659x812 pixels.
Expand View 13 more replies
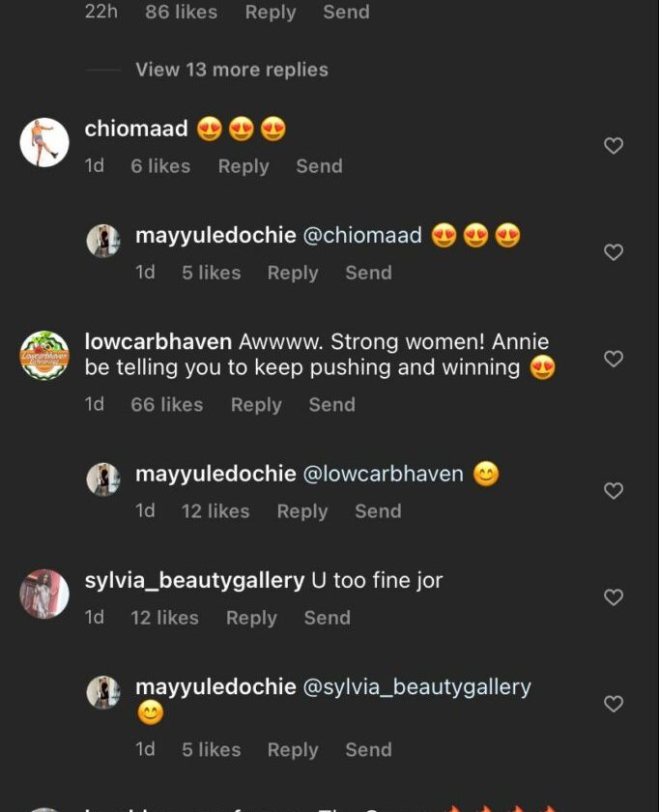231,70
